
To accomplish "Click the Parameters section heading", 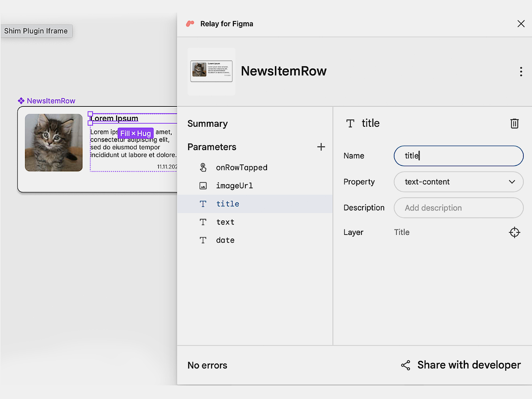I will 212,147.
